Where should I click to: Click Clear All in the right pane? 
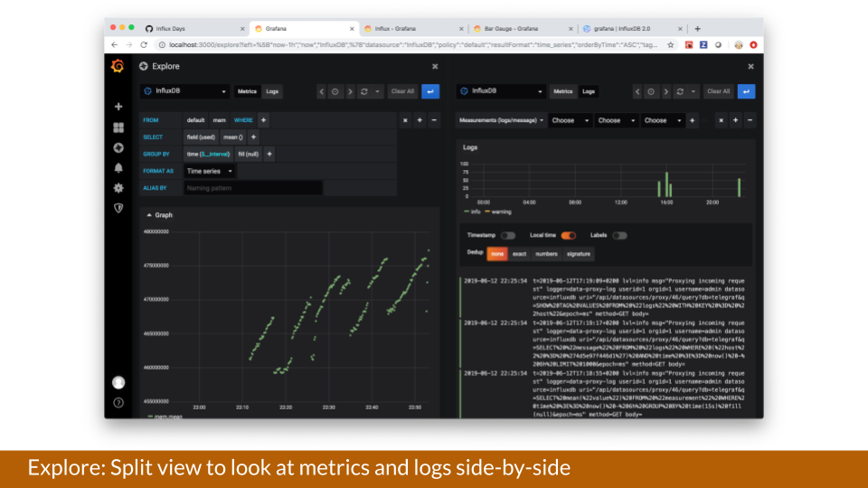718,91
